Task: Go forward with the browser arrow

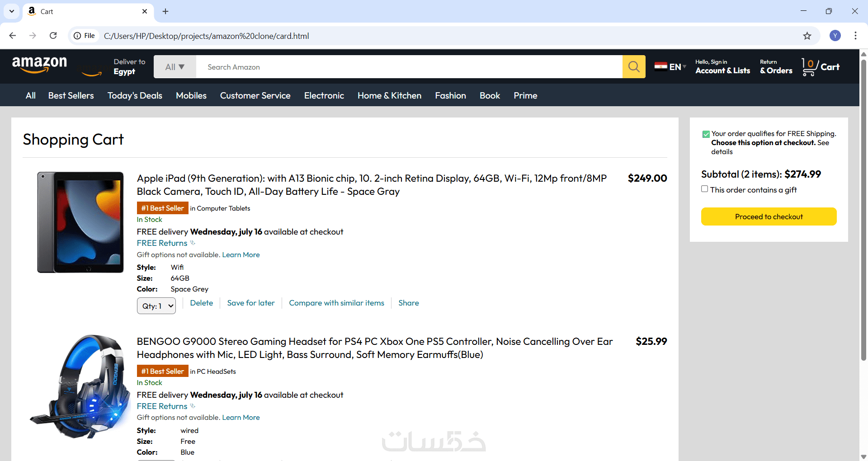Action: (33, 36)
